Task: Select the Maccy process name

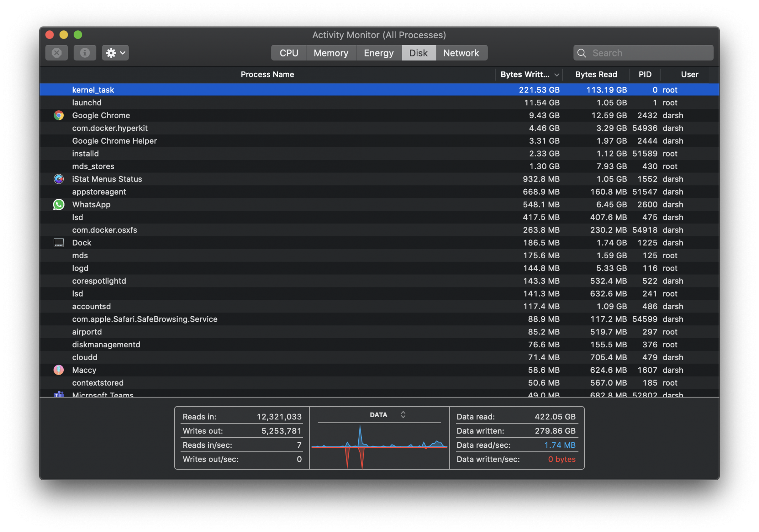Action: pyautogui.click(x=84, y=370)
